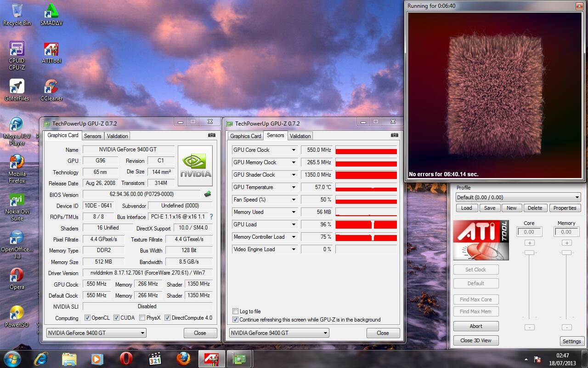This screenshot has width=588, height=368.
Task: Click the Load profile button
Action: (x=467, y=208)
